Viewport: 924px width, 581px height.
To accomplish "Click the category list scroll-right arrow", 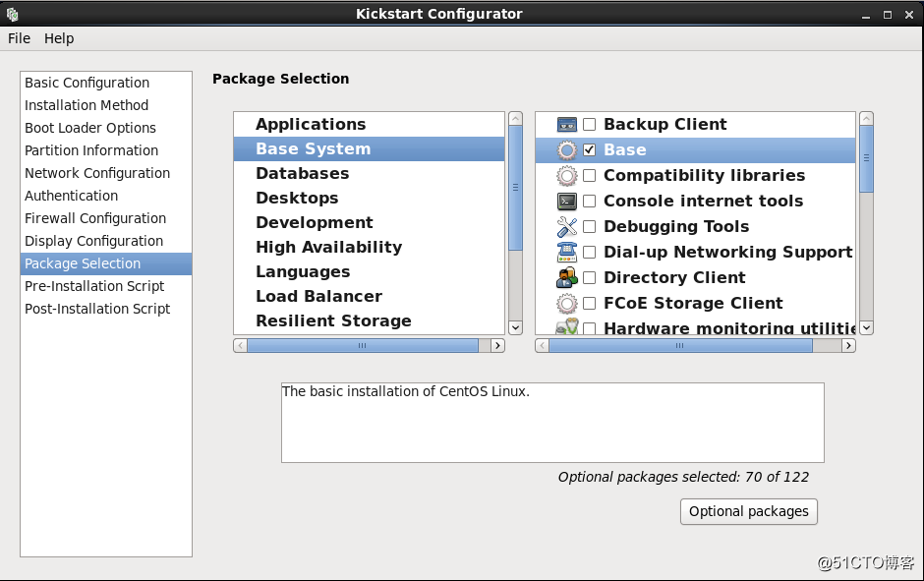I will pos(498,346).
